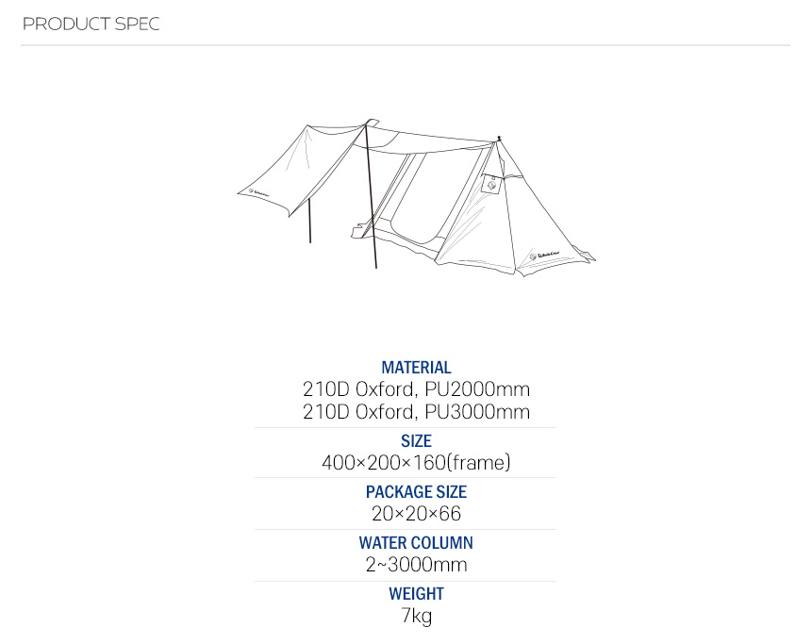Viewport: 812px width, 644px height.
Task: Click the PRODUCT SPEC heading
Action: [x=91, y=24]
